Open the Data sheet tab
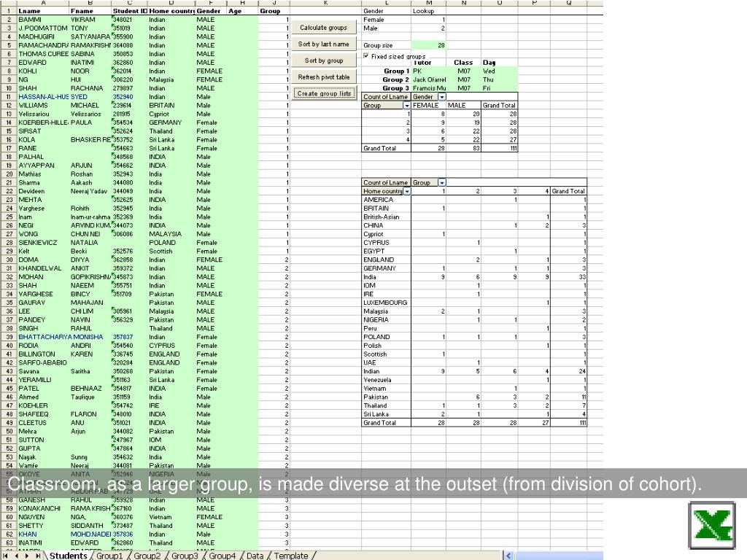Viewport: 747px width, 560px height. point(255,556)
